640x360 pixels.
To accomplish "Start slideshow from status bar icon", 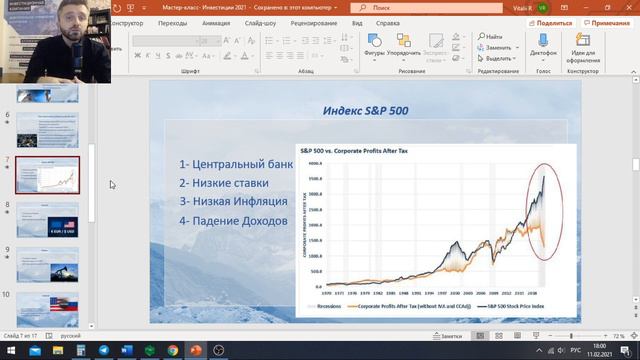I will (536, 336).
